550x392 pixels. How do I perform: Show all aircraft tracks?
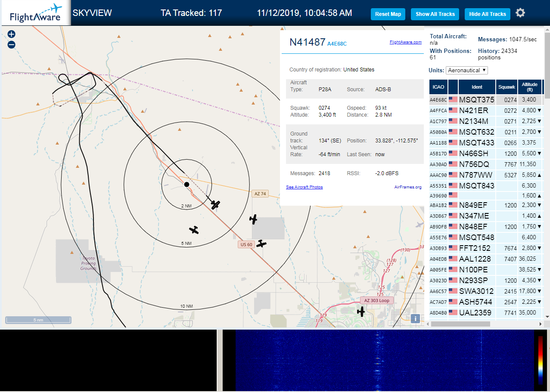point(435,14)
